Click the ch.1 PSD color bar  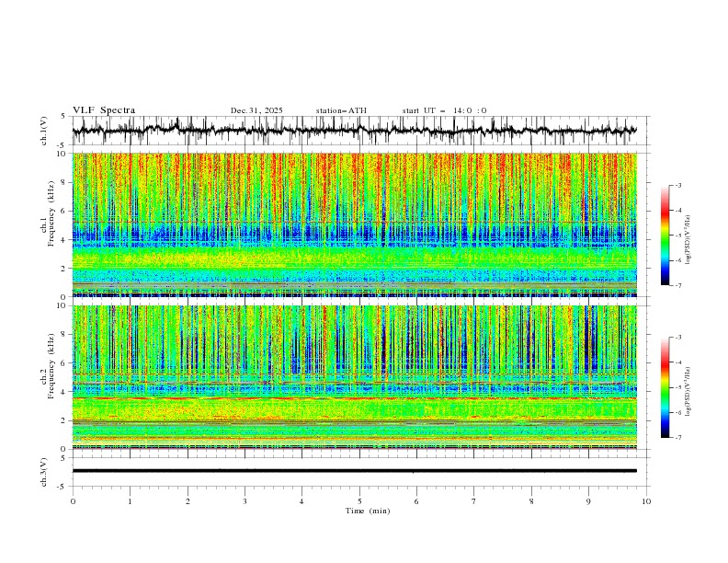(x=665, y=236)
